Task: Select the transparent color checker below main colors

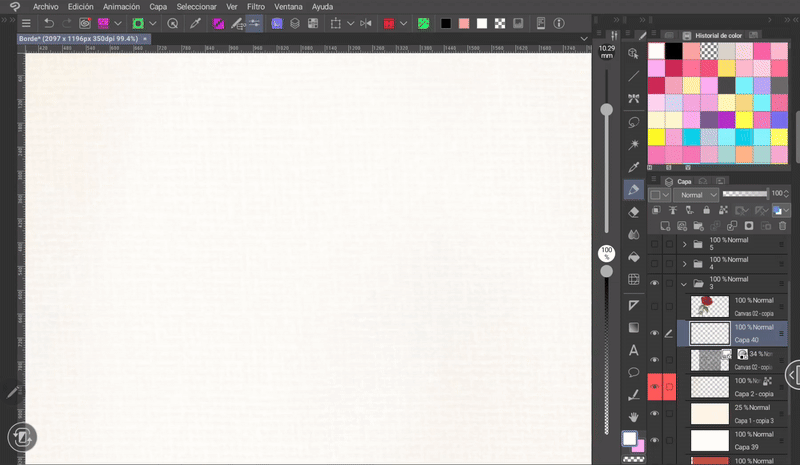Action: click(633, 459)
